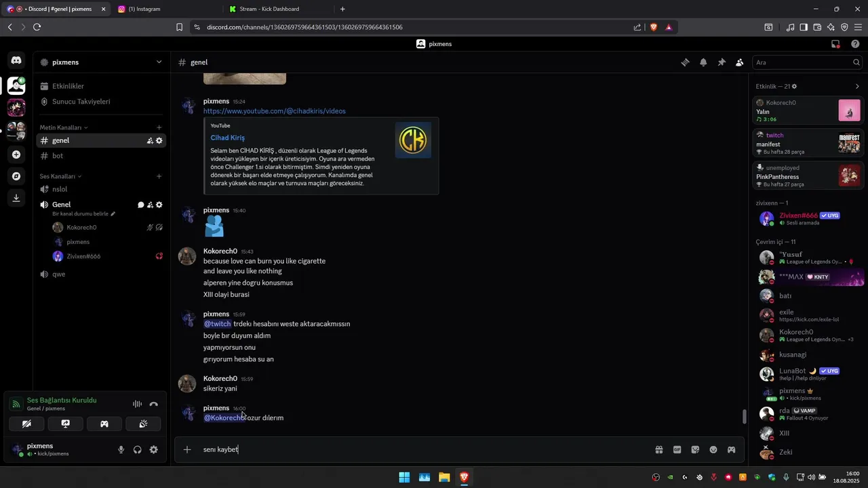Attach a file with plus button
Screen dimensions: 868x488
(x=187, y=449)
